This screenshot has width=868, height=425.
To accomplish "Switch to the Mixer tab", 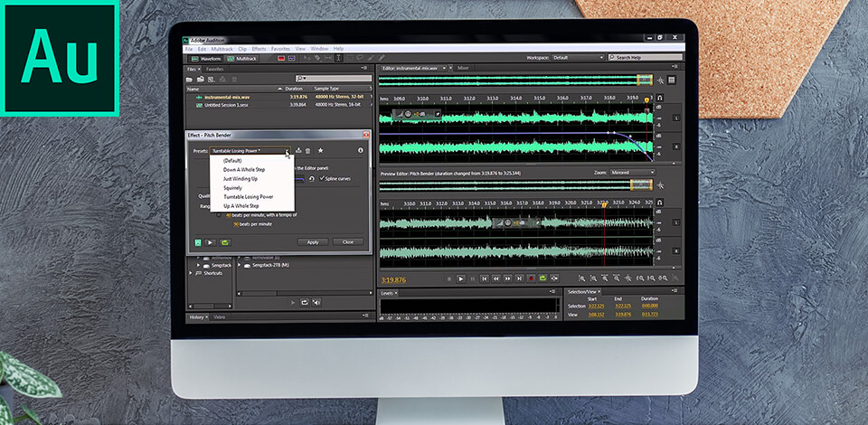I will [463, 68].
